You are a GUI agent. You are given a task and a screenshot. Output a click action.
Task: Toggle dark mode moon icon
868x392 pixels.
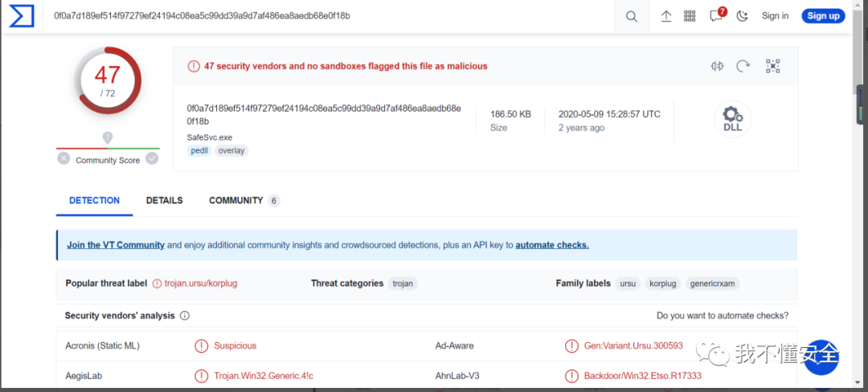pyautogui.click(x=743, y=16)
